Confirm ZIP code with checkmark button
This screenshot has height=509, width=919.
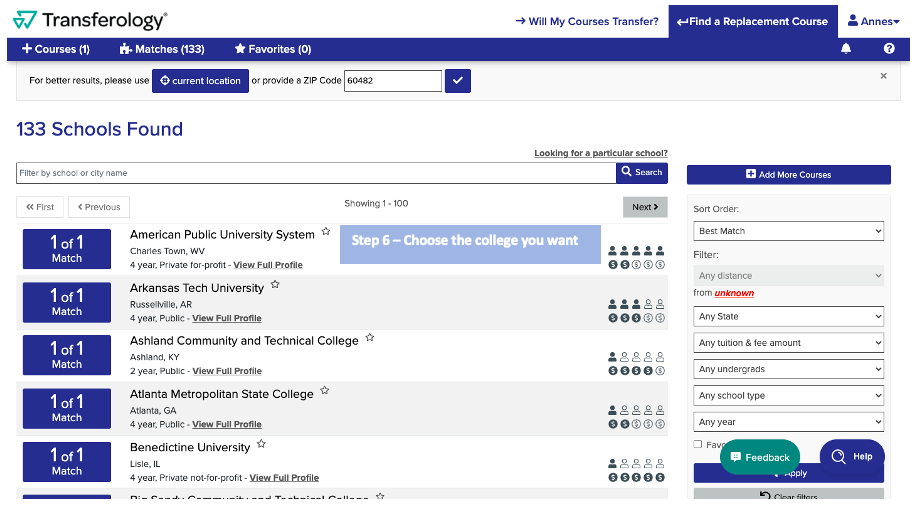pyautogui.click(x=458, y=81)
